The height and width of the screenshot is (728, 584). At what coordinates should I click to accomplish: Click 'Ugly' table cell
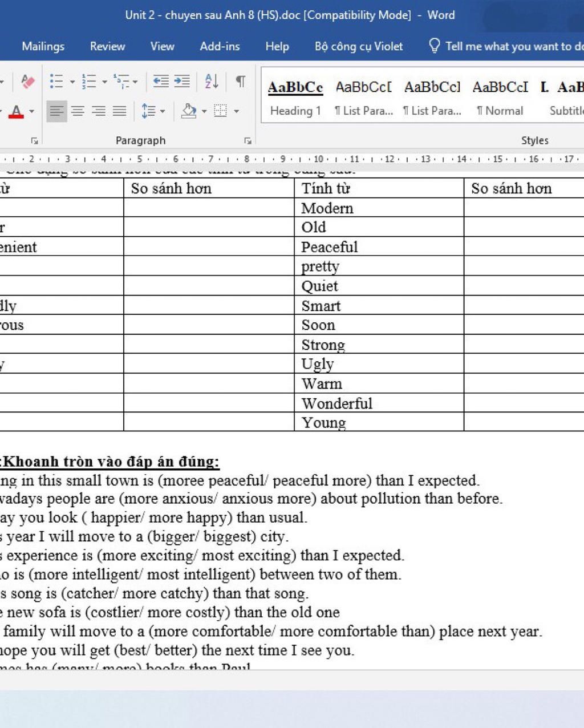click(379, 364)
